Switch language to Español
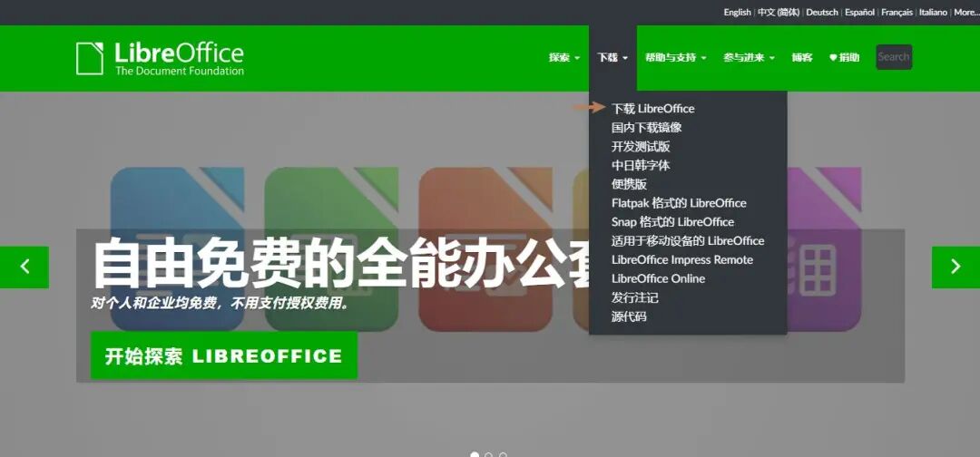The image size is (980, 457). click(860, 13)
